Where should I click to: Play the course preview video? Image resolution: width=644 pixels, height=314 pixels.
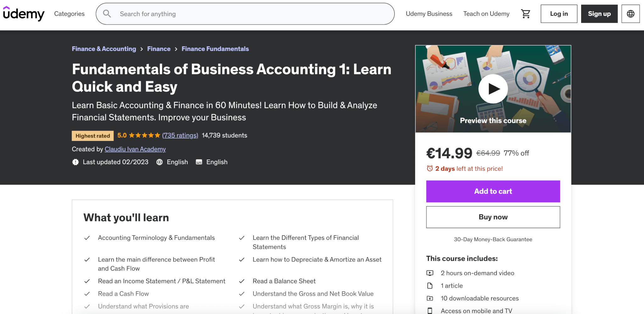click(493, 89)
